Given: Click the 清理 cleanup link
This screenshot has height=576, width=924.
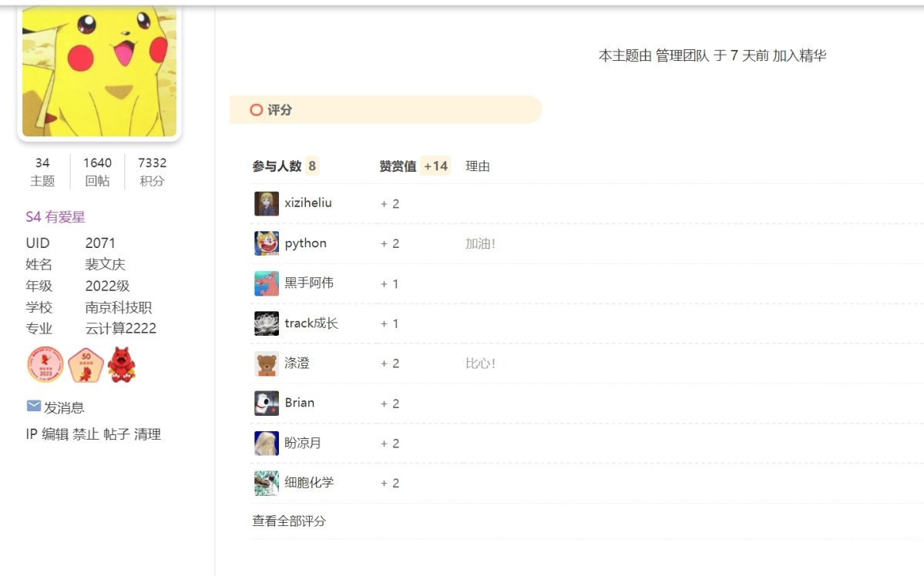Looking at the screenshot, I should click(x=147, y=434).
